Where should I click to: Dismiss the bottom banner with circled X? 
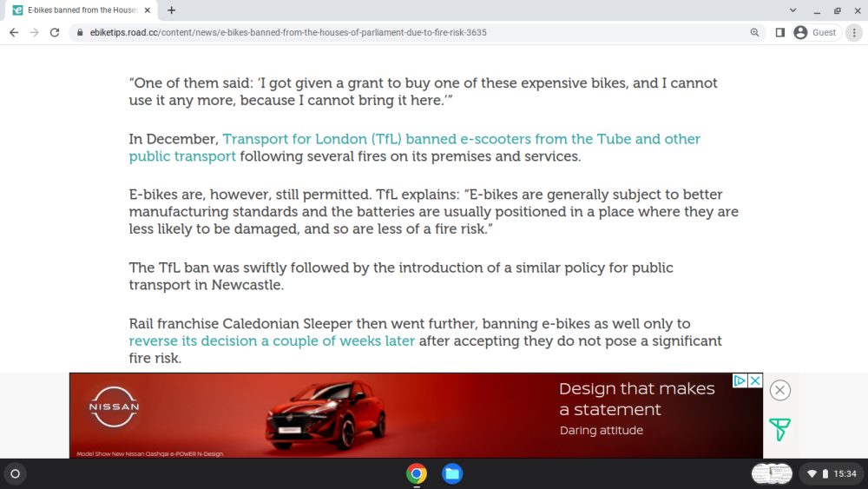tap(780, 390)
